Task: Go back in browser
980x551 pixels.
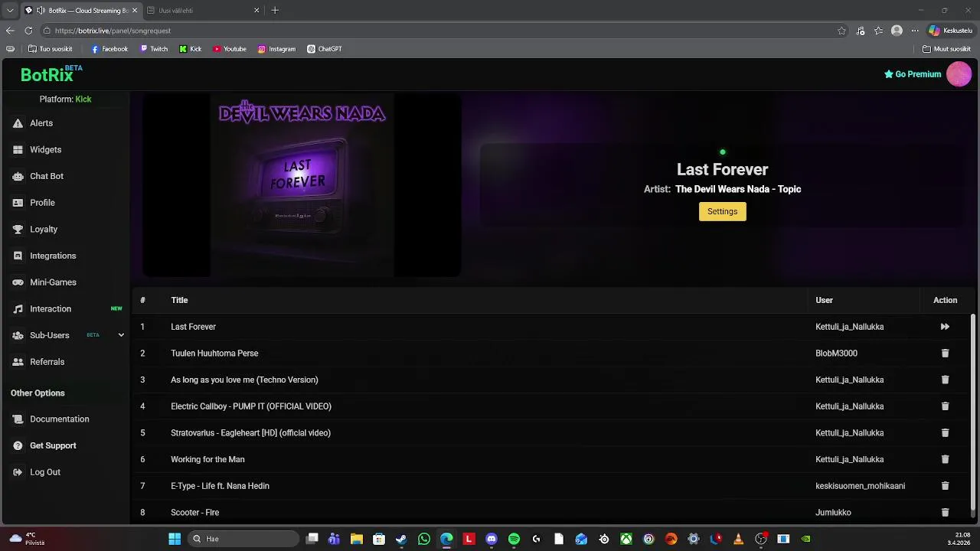Action: tap(10, 31)
